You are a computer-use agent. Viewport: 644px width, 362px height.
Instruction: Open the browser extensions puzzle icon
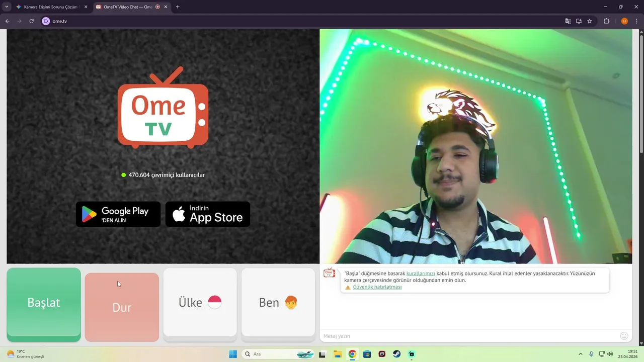pyautogui.click(x=607, y=21)
